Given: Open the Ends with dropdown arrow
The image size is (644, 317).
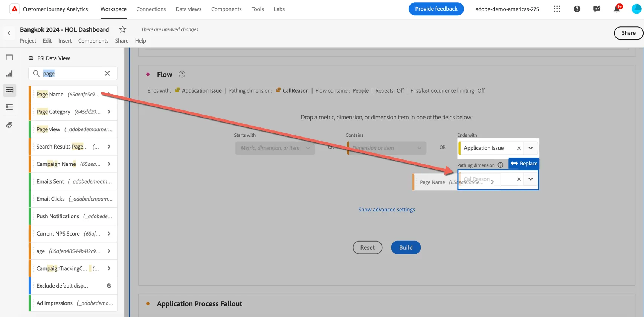Looking at the screenshot, I should [530, 148].
